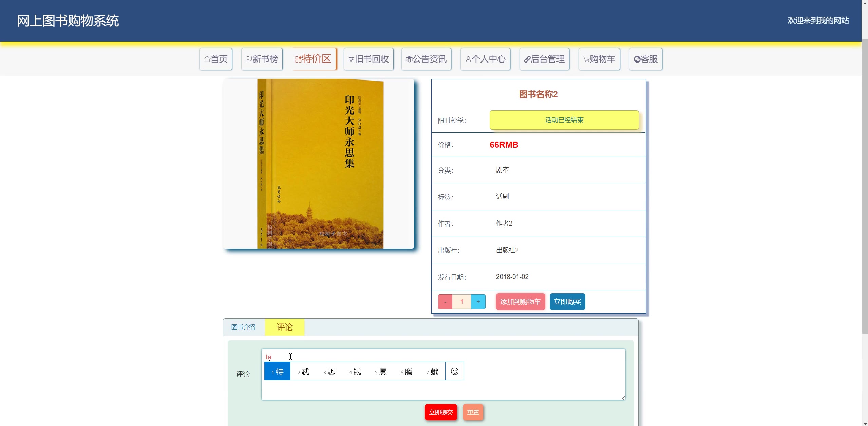The width and height of the screenshot is (868, 426).
Task: Click the 活动已经结束 flash-sale button
Action: 564,120
